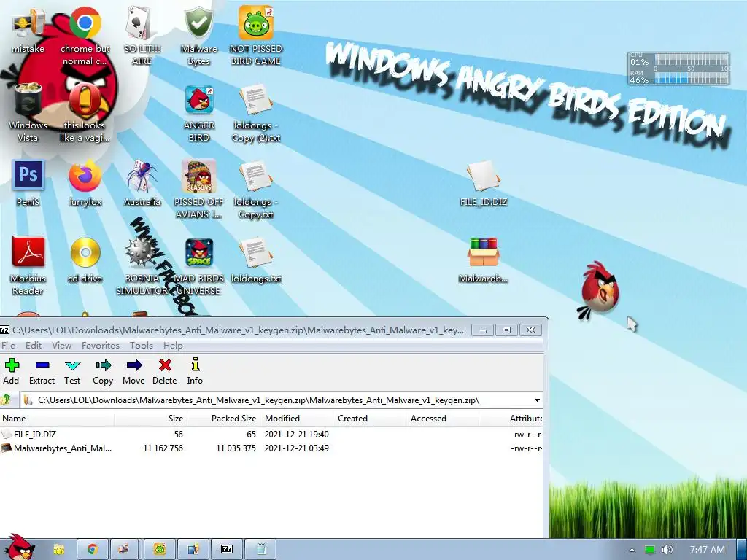Viewport: 747px width, 560px height.
Task: Select 'loldongs - Copy (2).txt' file icon
Action: click(256, 113)
